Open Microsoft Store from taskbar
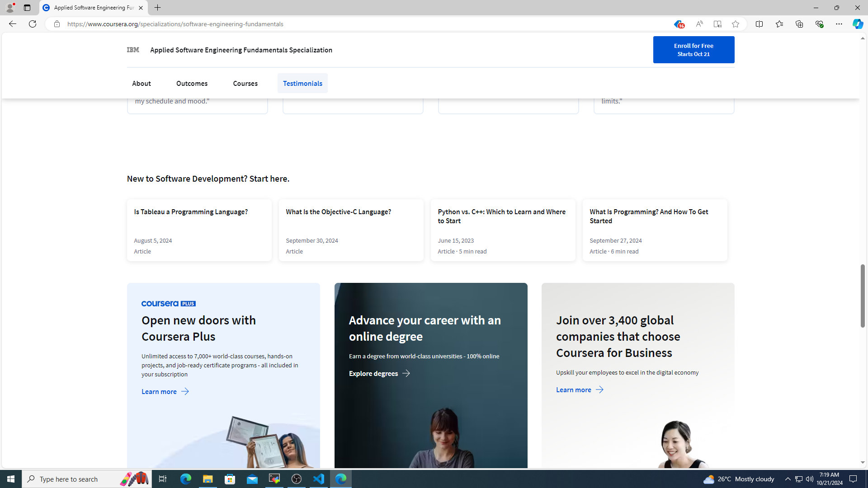Screen dimensions: 868x488 coord(230,479)
